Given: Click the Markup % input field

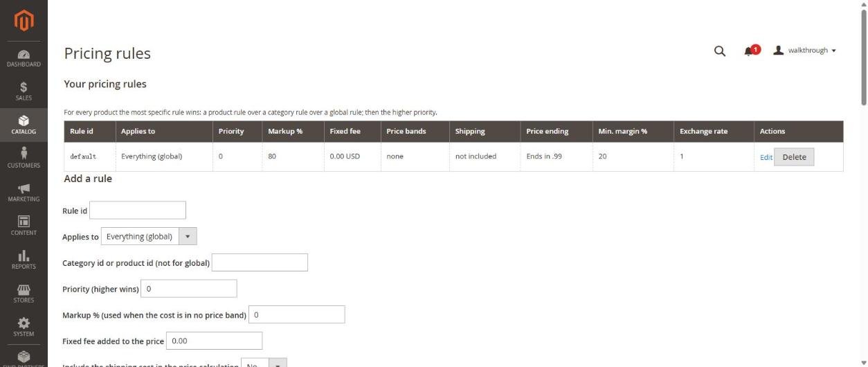Looking at the screenshot, I should tap(296, 314).
